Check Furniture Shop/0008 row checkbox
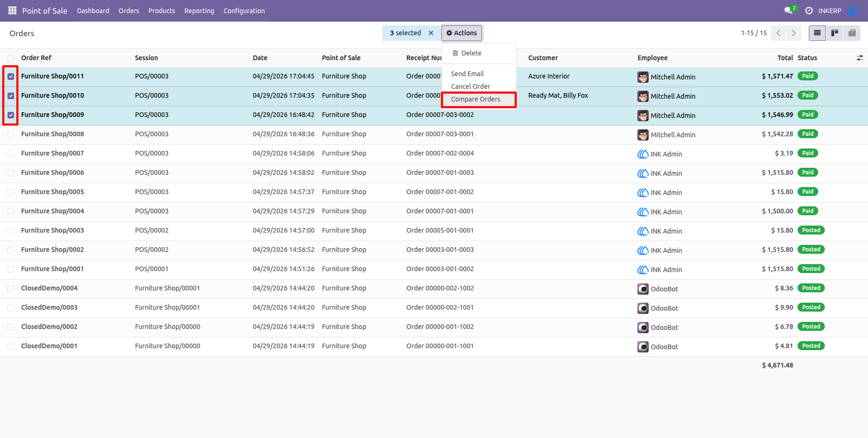Viewport: 868px width, 438px height. (11, 134)
